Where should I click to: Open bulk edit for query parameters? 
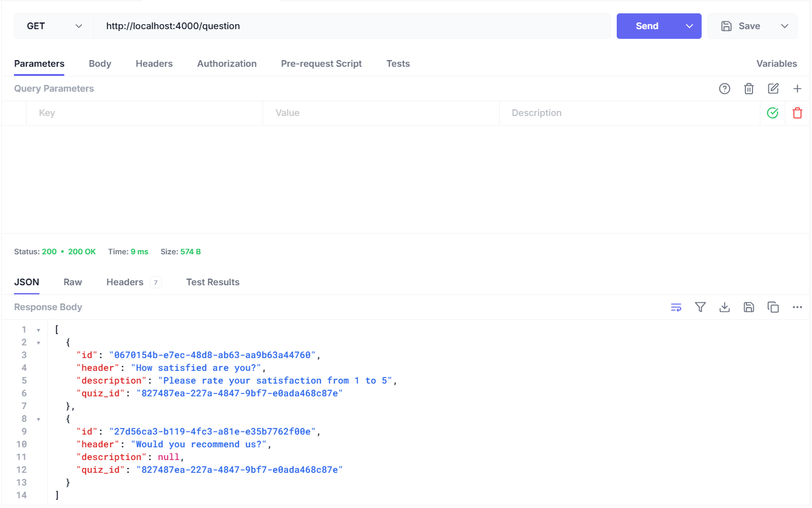click(x=773, y=89)
